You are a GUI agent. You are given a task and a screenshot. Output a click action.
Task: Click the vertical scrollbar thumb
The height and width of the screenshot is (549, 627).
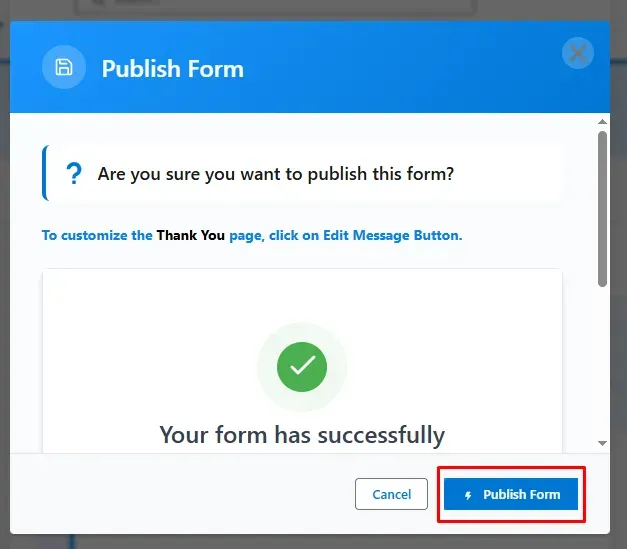602,209
